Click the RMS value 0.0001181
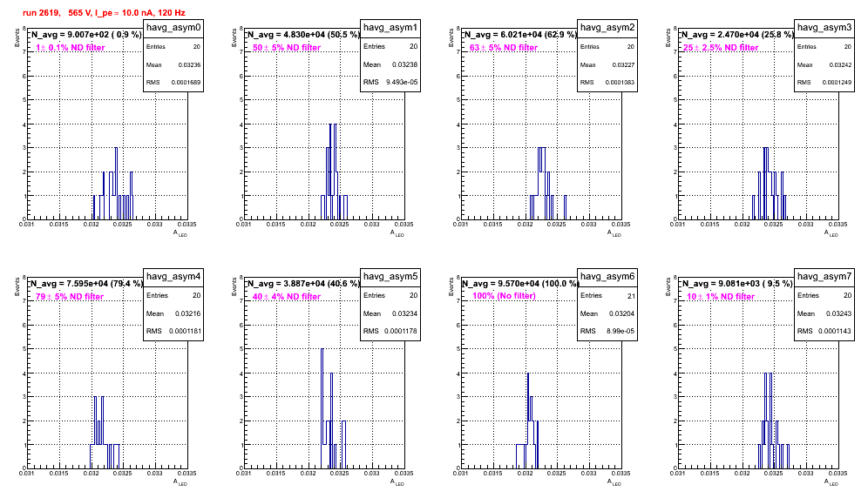Screen dimensions: 868x498 [185, 332]
